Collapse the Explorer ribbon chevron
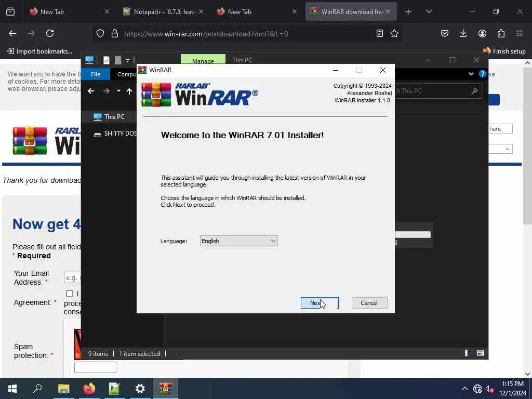This screenshot has width=532, height=399. 471,74
